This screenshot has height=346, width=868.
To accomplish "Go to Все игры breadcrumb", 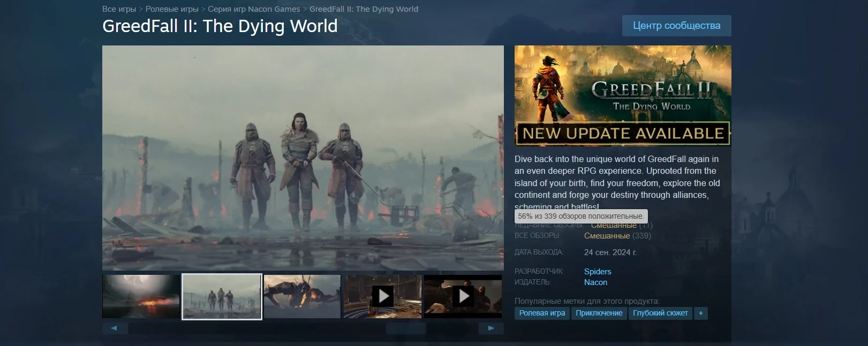I will coord(119,9).
